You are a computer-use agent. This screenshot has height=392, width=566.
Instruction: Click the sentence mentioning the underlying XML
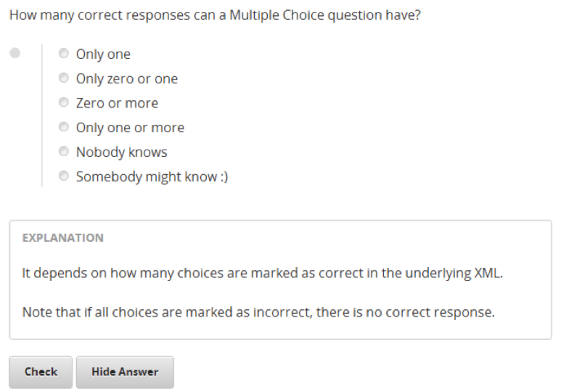click(262, 273)
